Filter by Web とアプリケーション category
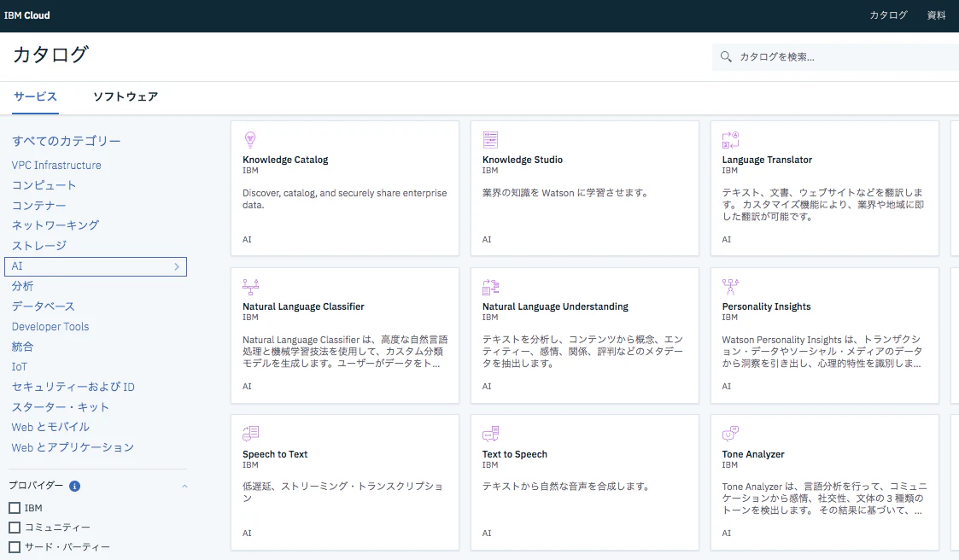Viewport: 959px width, 560px height. 73,447
